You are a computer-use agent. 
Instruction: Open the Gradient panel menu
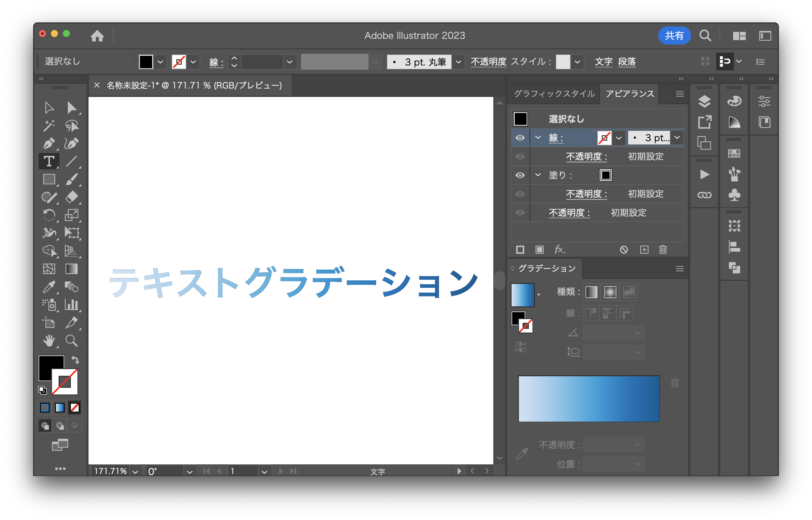coord(680,269)
